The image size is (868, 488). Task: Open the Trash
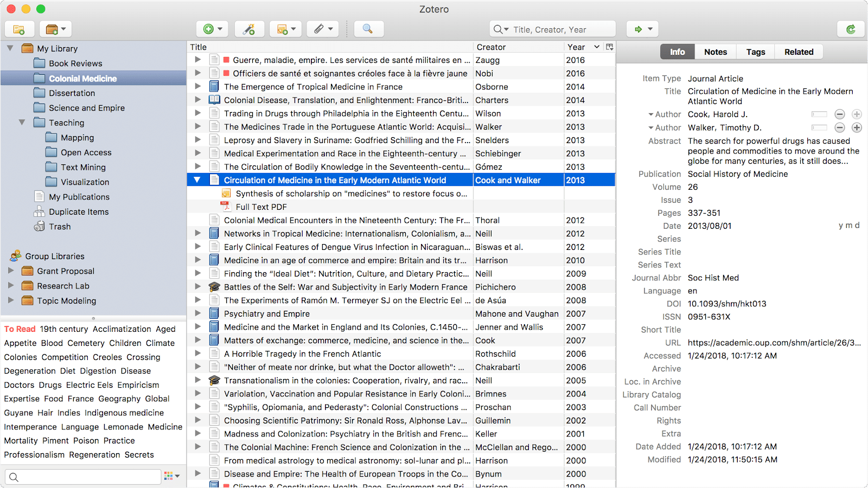coord(60,227)
